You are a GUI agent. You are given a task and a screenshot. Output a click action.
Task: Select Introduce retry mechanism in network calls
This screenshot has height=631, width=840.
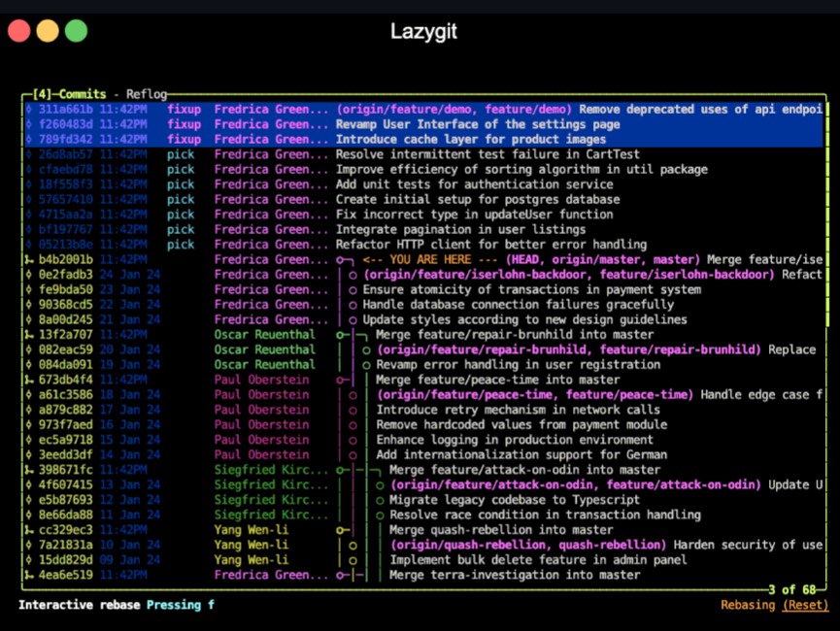(x=423, y=410)
